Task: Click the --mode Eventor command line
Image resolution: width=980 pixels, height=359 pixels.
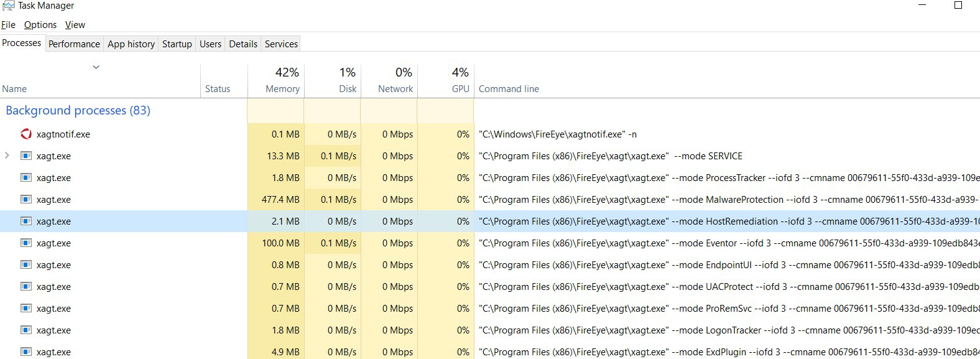Action: pos(729,243)
